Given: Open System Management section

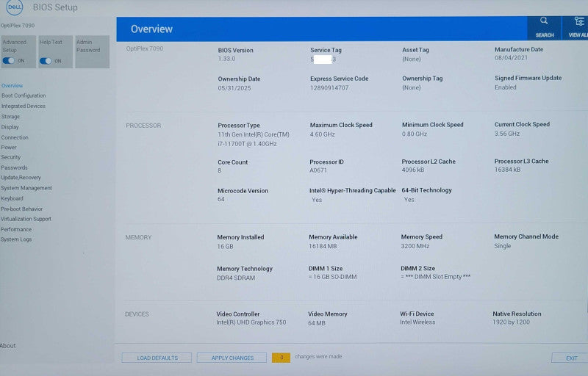Looking at the screenshot, I should click(x=26, y=188).
